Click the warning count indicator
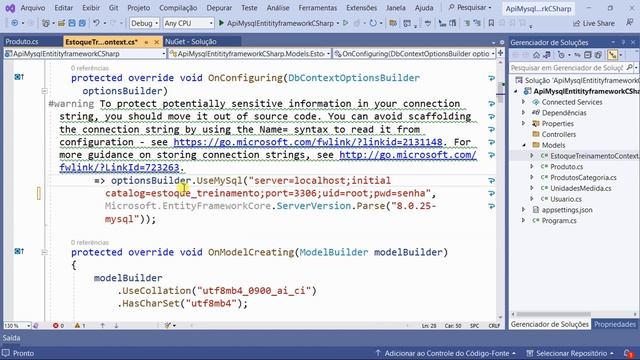Viewport: 640px width, 360px height. 80,326
